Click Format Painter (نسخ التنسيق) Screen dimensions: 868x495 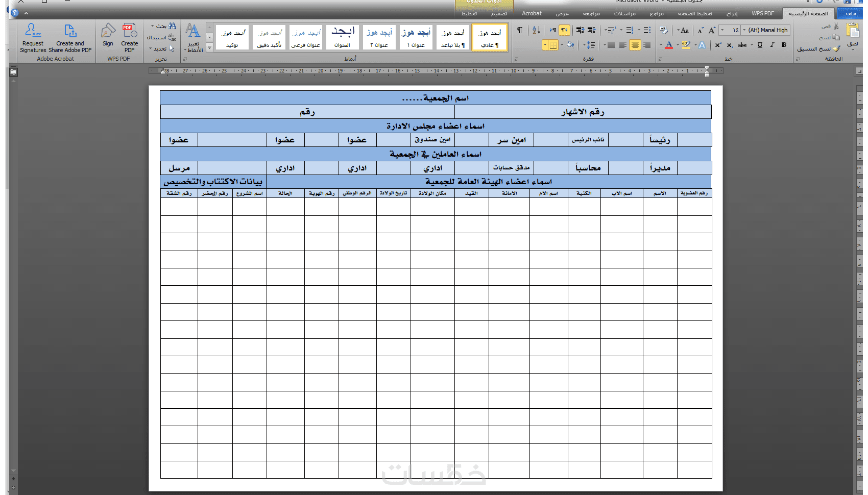[818, 48]
